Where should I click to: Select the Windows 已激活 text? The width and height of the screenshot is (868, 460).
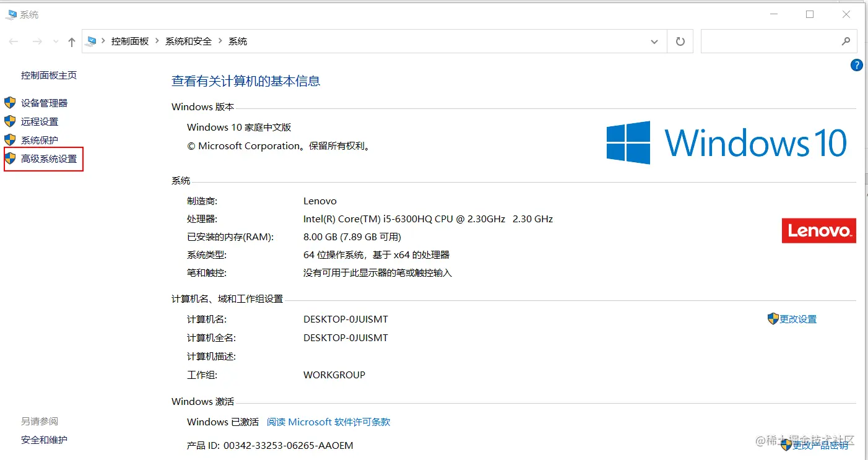coord(223,422)
